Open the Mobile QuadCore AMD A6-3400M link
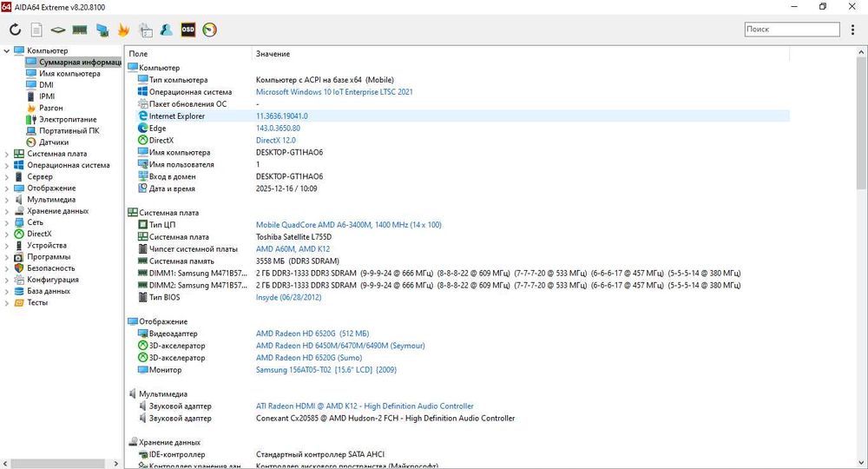 [x=349, y=225]
